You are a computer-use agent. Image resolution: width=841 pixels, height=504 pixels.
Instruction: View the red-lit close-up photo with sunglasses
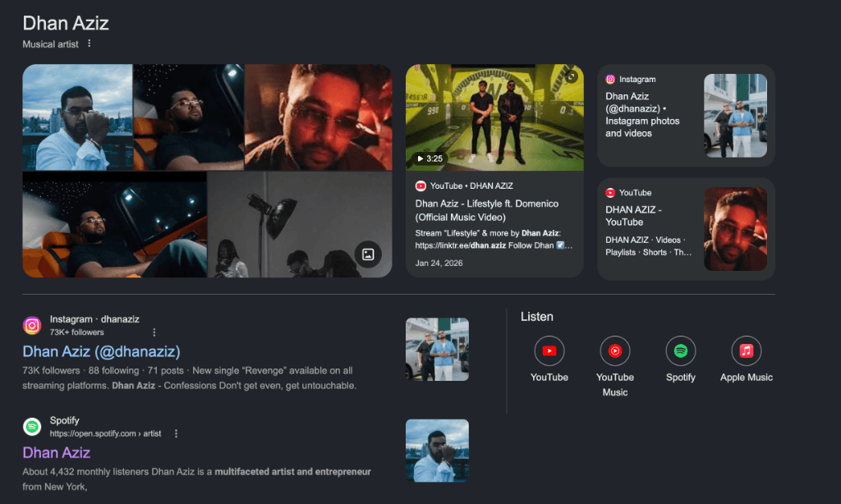(x=318, y=117)
